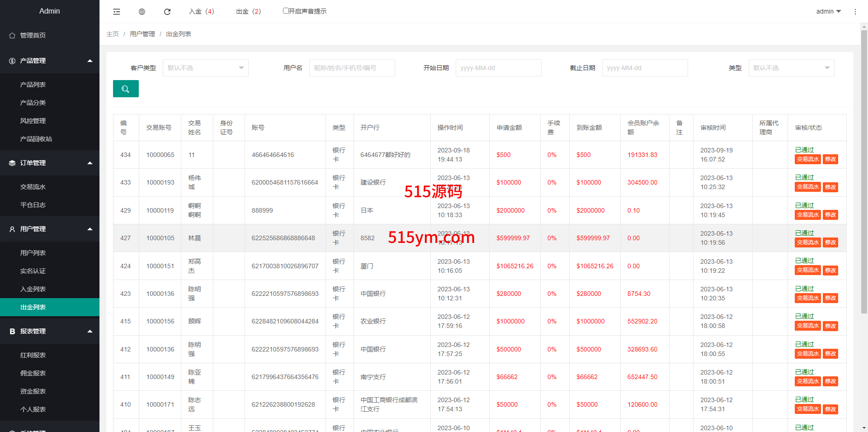Screen dimensions: 868x432
Task: Click the 开始日期 date input field
Action: 498,68
